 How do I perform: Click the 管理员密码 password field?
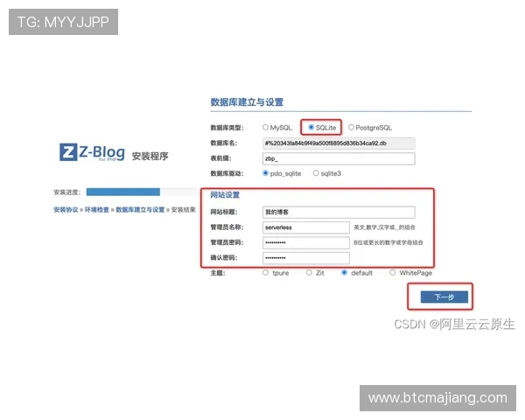[x=306, y=242]
